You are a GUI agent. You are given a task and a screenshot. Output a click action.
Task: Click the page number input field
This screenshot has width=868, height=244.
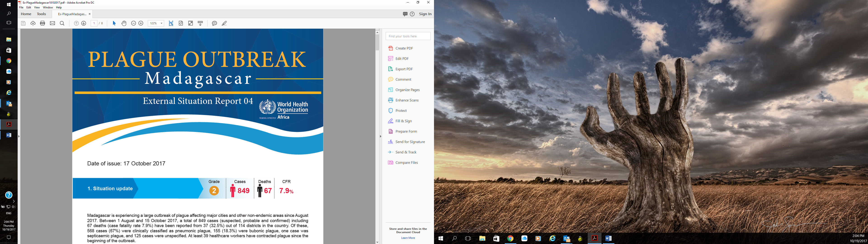point(94,23)
